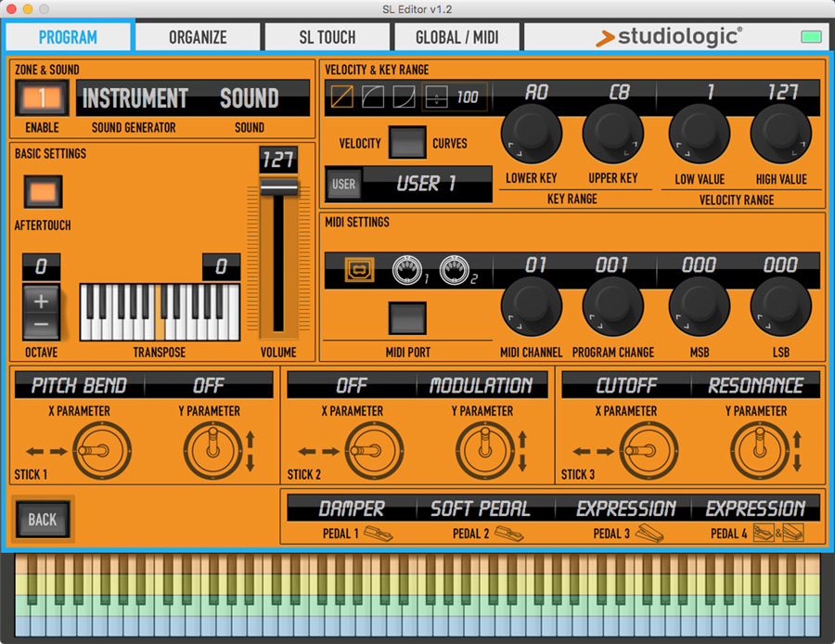Image resolution: width=835 pixels, height=644 pixels.
Task: Select the USB MIDI port icon
Action: point(356,269)
